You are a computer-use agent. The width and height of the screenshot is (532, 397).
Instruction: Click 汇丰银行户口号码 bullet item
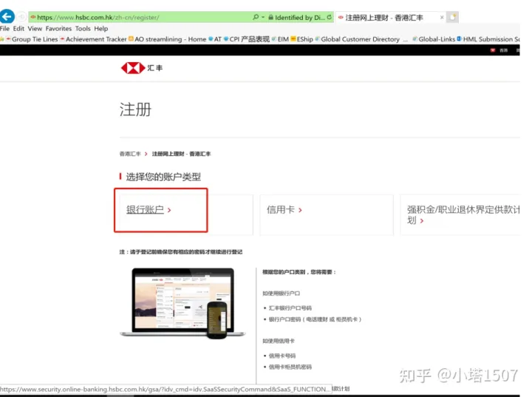click(290, 308)
